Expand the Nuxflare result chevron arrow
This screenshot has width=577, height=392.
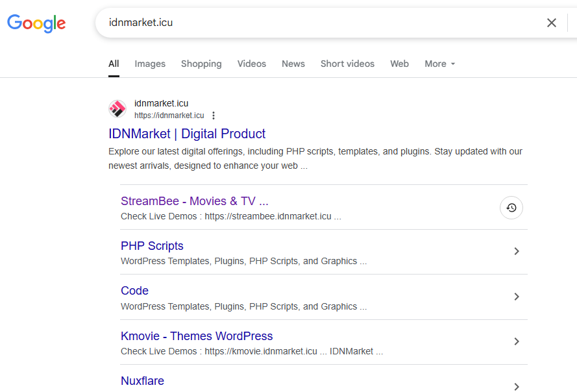point(516,386)
